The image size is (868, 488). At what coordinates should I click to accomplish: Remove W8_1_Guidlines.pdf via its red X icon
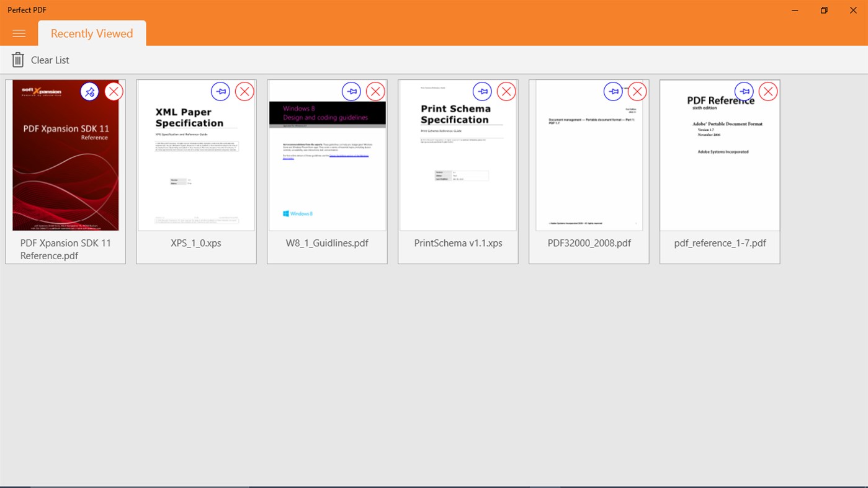click(375, 91)
